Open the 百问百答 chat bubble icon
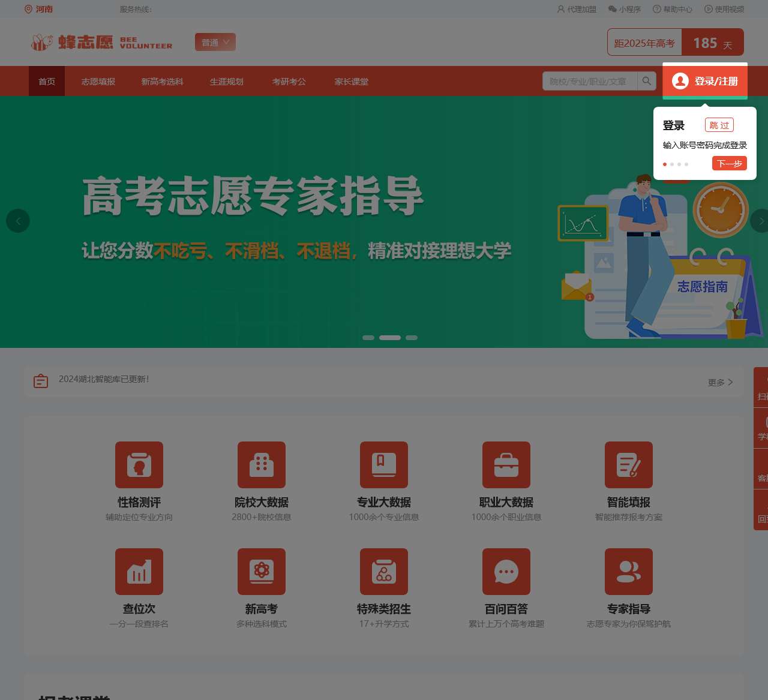 point(506,572)
